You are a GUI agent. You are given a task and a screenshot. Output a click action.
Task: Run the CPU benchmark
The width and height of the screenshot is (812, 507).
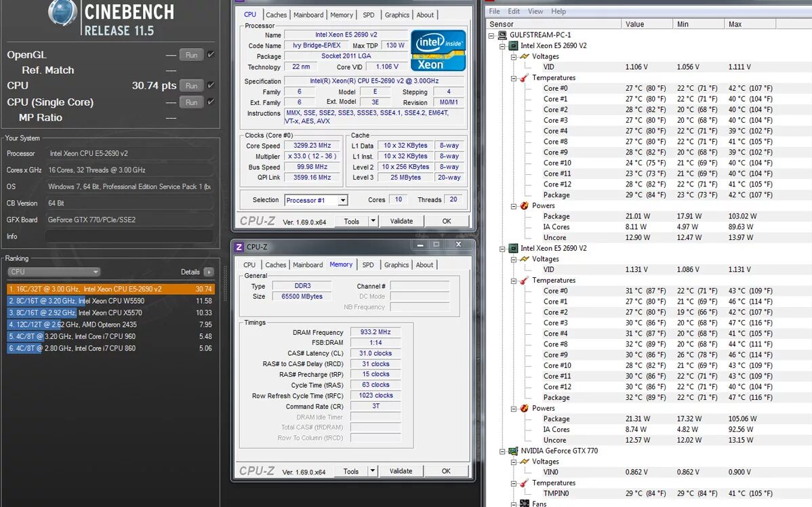pyautogui.click(x=191, y=86)
